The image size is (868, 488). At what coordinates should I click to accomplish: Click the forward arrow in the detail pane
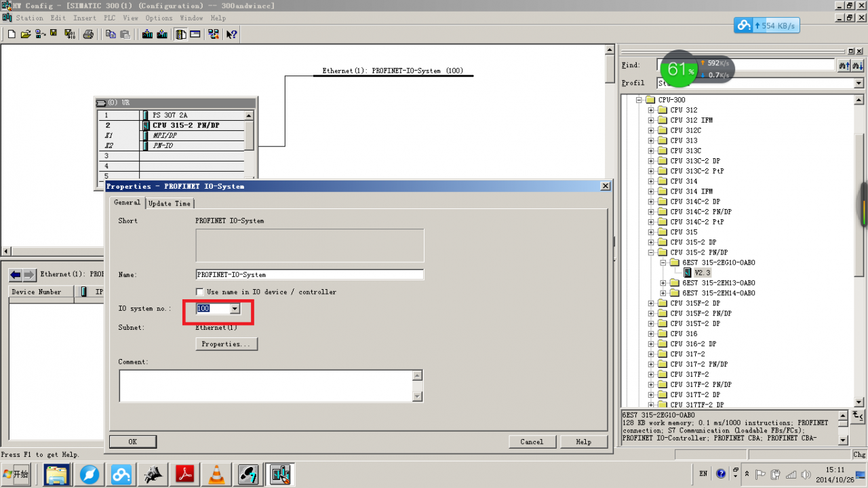coord(29,275)
